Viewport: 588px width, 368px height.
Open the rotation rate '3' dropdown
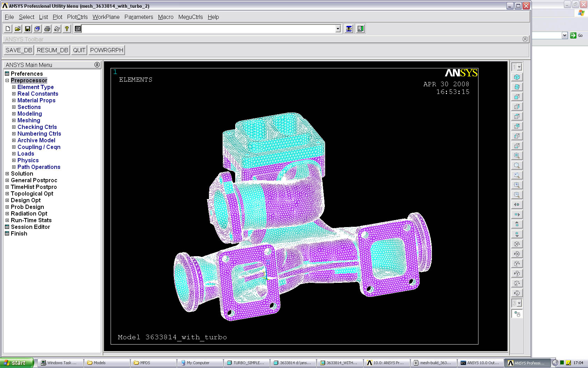tap(517, 303)
